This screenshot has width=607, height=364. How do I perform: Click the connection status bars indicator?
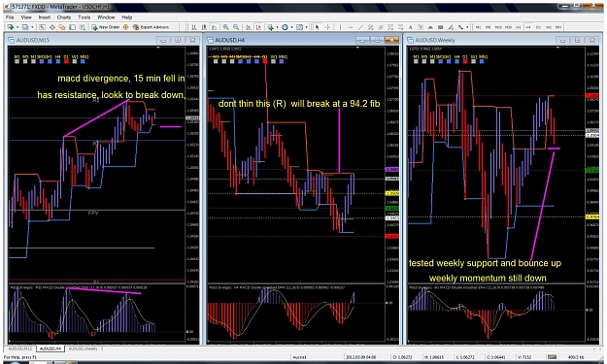pyautogui.click(x=552, y=356)
